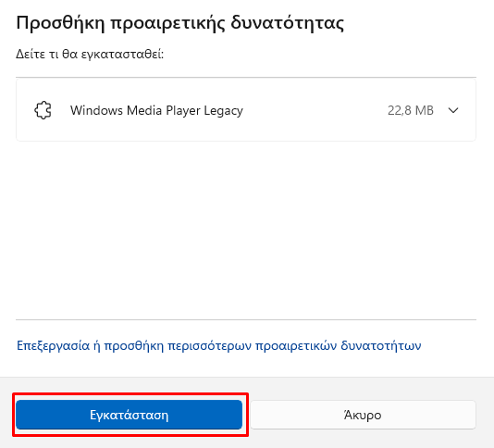Follow the Επεξεργασία ή προσθήκη περισσότερων link

point(218,345)
